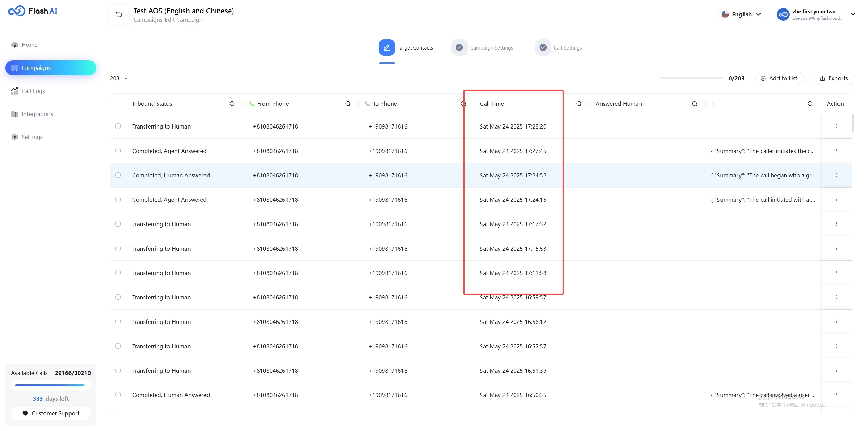This screenshot has width=868, height=431.
Task: Open the English language dropdown
Action: [742, 14]
